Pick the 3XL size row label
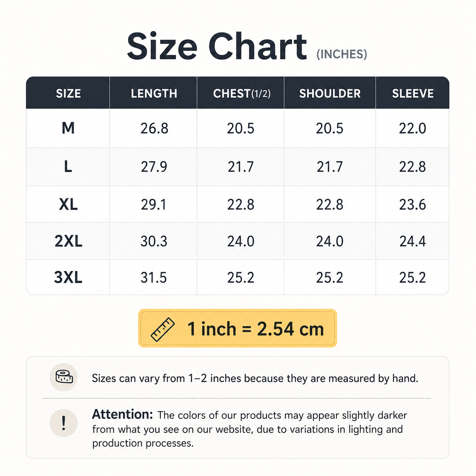This screenshot has height=476, width=476. [x=68, y=277]
